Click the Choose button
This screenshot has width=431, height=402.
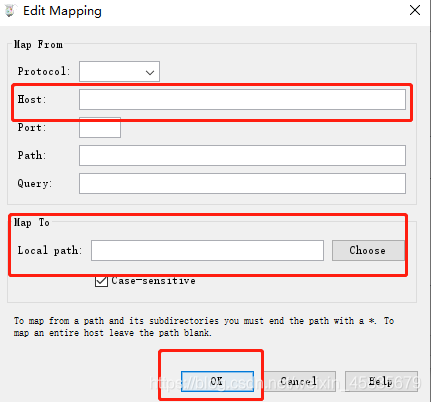pos(368,250)
